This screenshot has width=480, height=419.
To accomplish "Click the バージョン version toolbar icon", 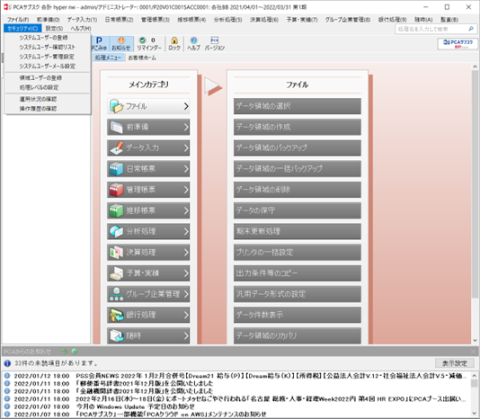I will [x=215, y=44].
